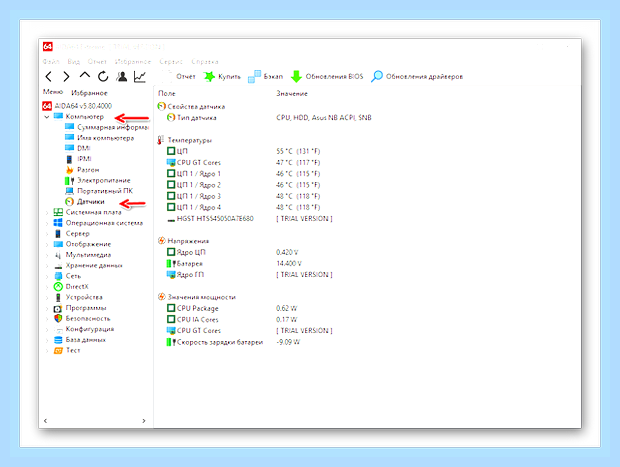This screenshot has width=620, height=467.
Task: Select Электропитание tree item
Action: [98, 180]
